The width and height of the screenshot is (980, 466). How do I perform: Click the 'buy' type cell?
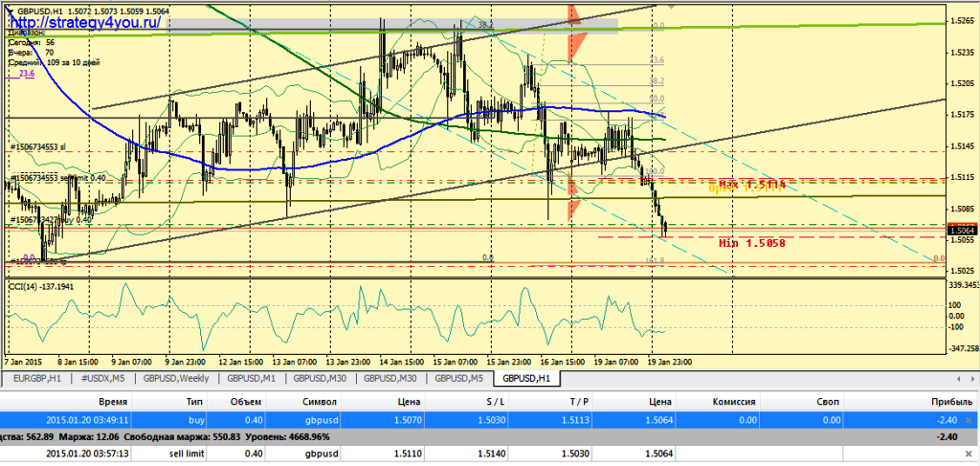point(196,420)
